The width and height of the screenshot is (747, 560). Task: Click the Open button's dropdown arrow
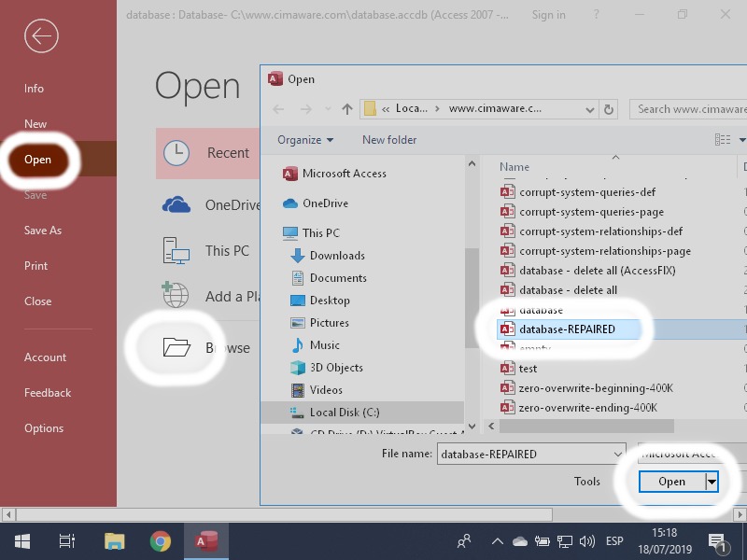(712, 482)
